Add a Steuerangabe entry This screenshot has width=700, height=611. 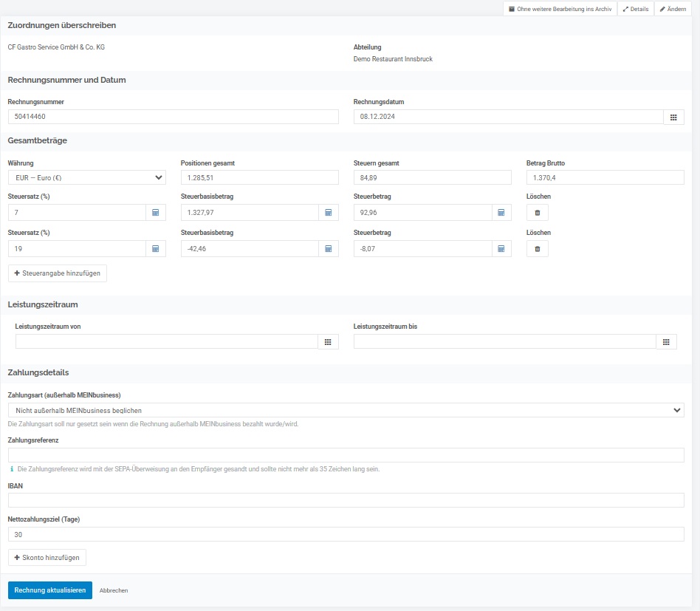[x=58, y=273]
